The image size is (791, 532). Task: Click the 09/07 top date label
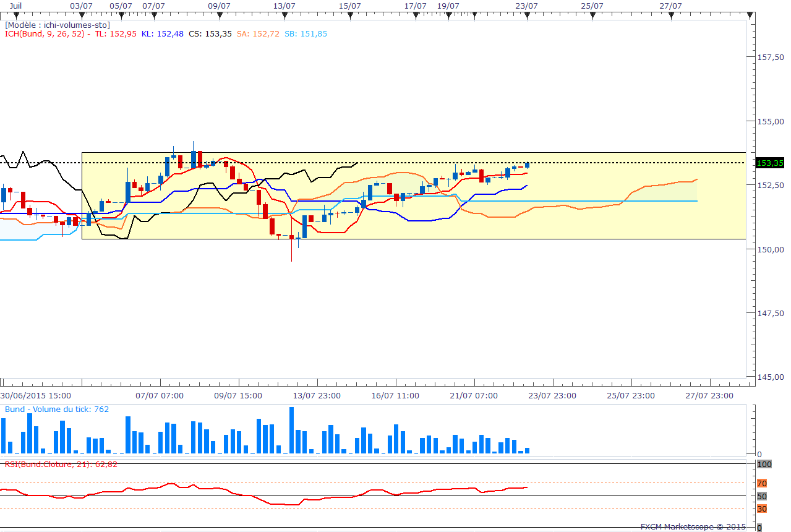(219, 6)
